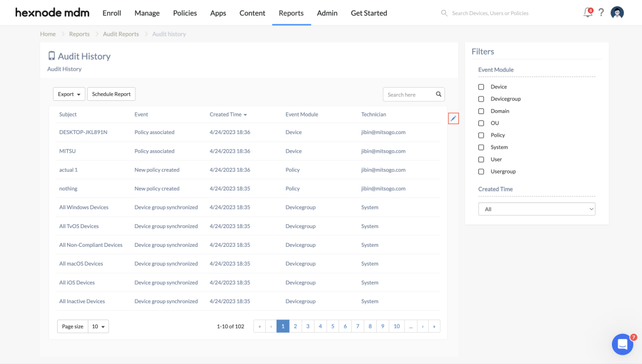Click the search icon in the top navigation bar
Screen dimensions: 642x364
[444, 13]
